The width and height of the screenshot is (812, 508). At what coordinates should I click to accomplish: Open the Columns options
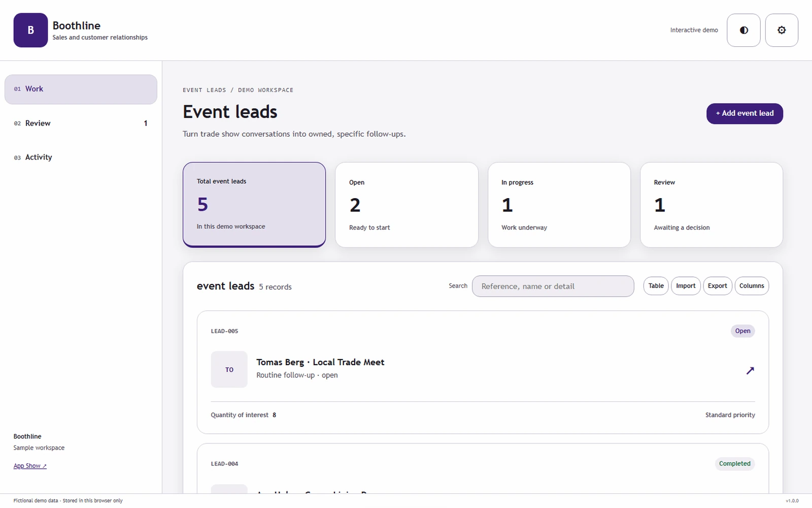[752, 286]
